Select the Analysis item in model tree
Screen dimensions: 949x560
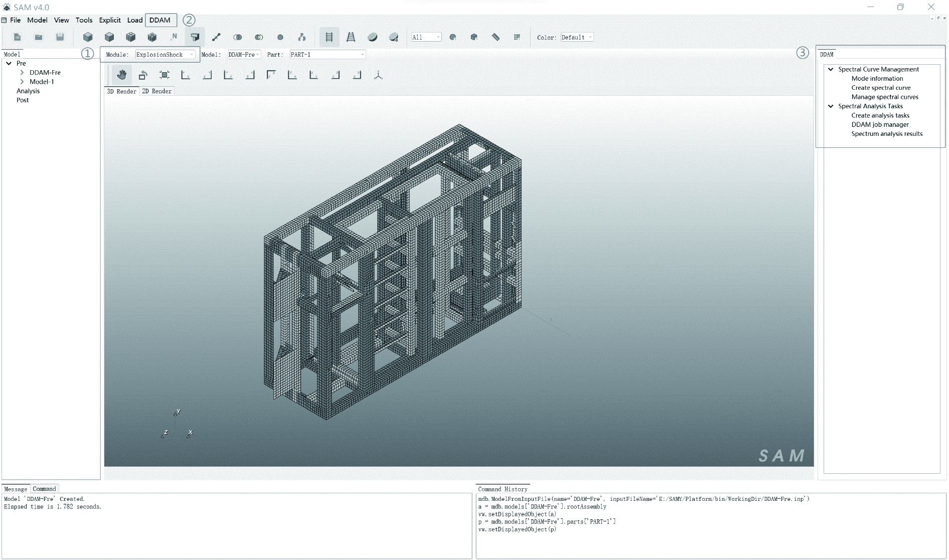pyautogui.click(x=28, y=91)
